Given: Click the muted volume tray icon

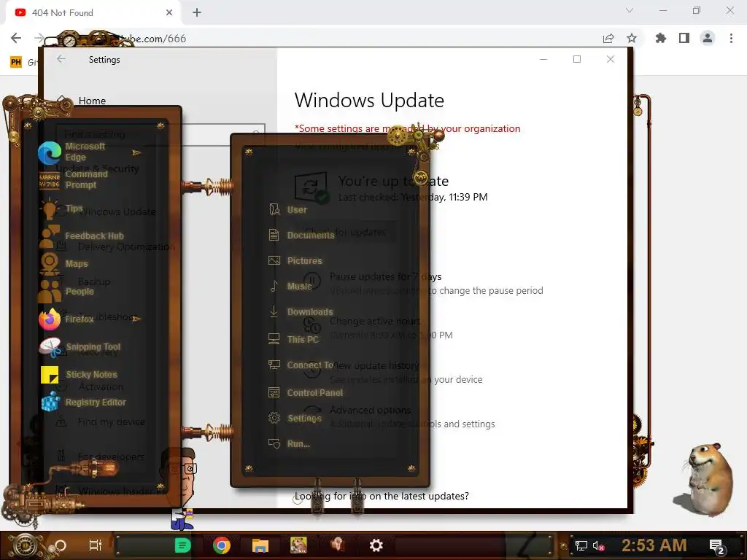Looking at the screenshot, I should [598, 545].
